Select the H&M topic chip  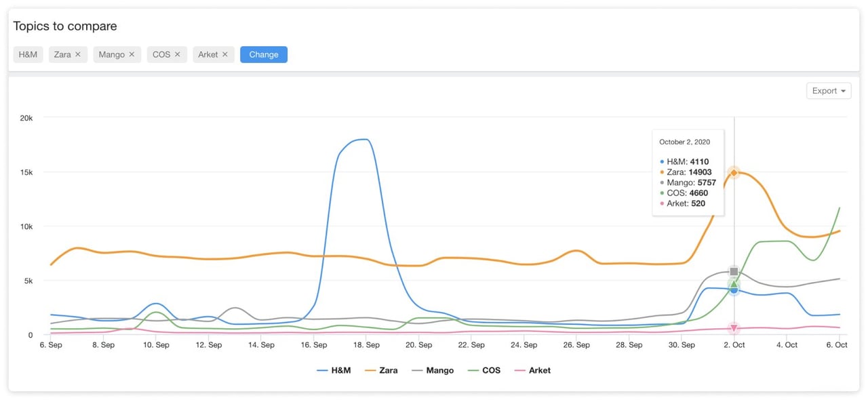[x=28, y=54]
